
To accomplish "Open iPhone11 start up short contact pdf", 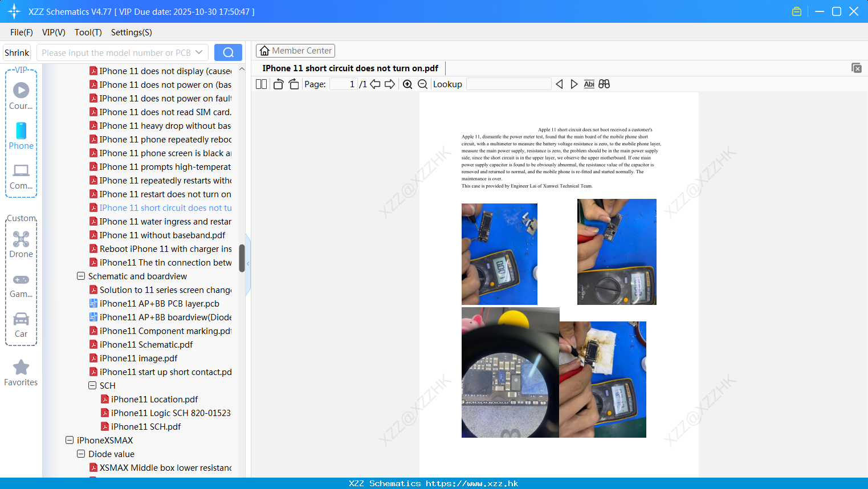I will pos(165,372).
